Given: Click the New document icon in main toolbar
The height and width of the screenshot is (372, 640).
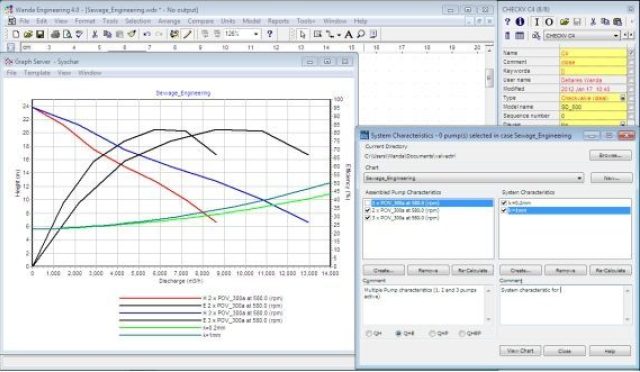Looking at the screenshot, I should (16, 34).
